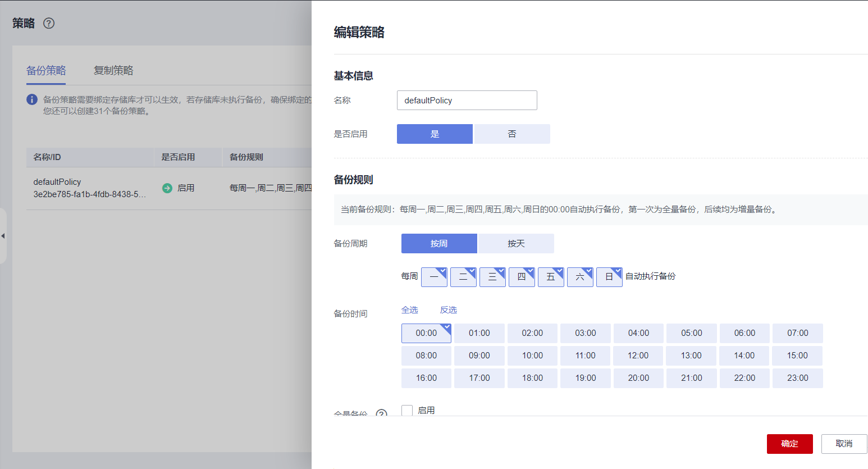The width and height of the screenshot is (868, 469).
Task: Deselect Monday (一) weekday toggle
Action: click(x=434, y=277)
